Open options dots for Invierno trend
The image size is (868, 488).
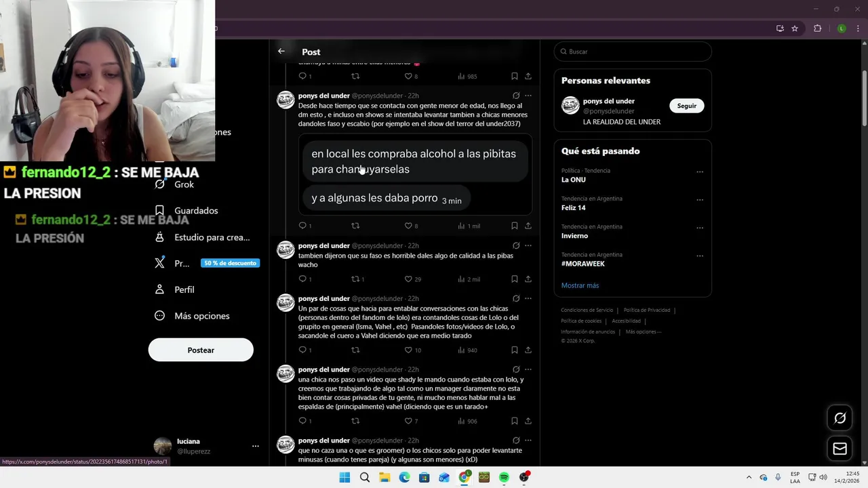[x=700, y=228]
